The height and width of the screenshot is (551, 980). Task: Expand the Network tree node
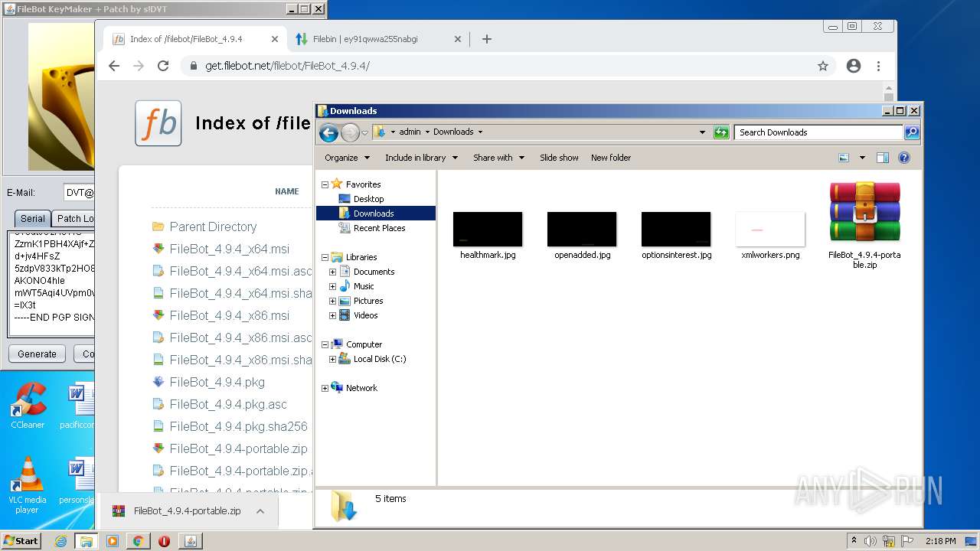(325, 388)
